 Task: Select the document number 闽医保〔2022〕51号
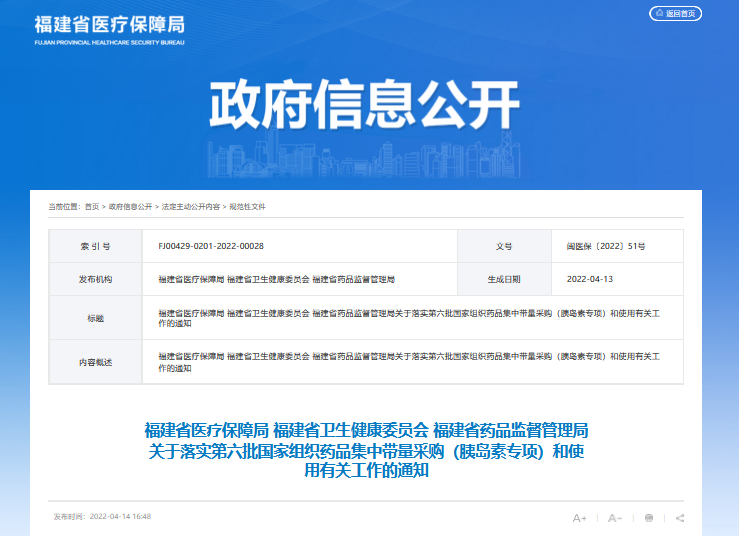606,246
